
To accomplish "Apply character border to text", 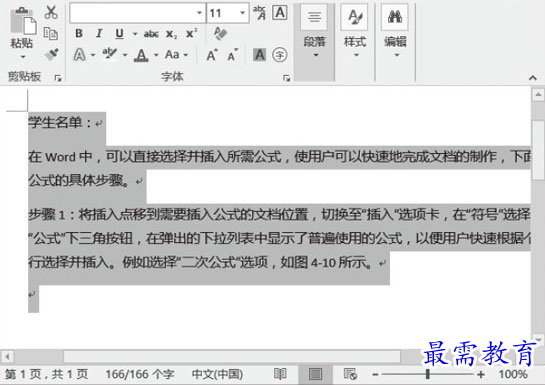I will (280, 13).
